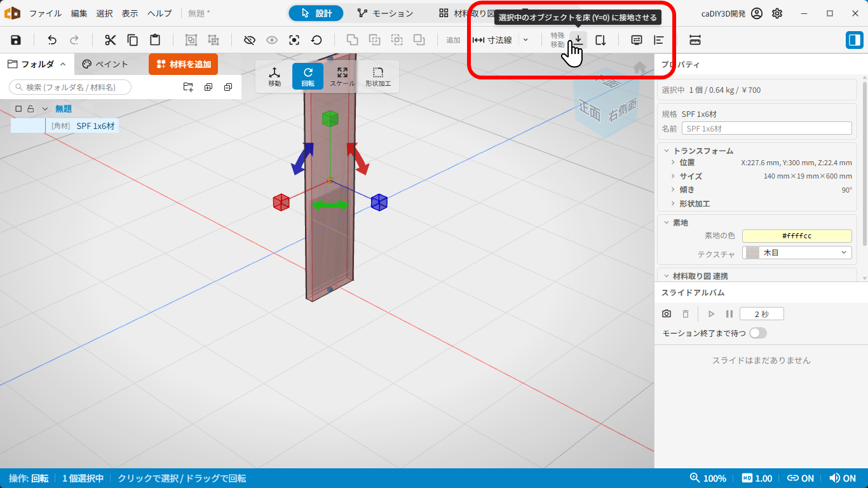The height and width of the screenshot is (488, 868).
Task: Tick the checkbox beside the 無題 folder
Action: click(18, 109)
